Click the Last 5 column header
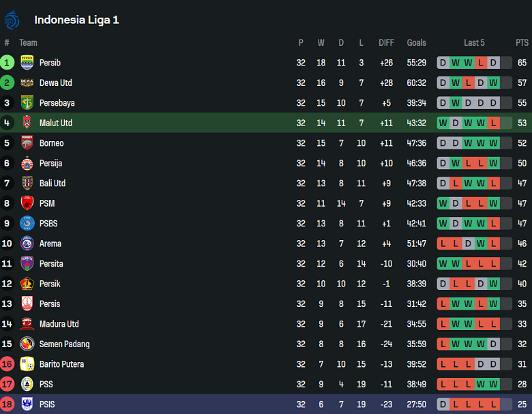The height and width of the screenshot is (414, 532). pos(474,43)
